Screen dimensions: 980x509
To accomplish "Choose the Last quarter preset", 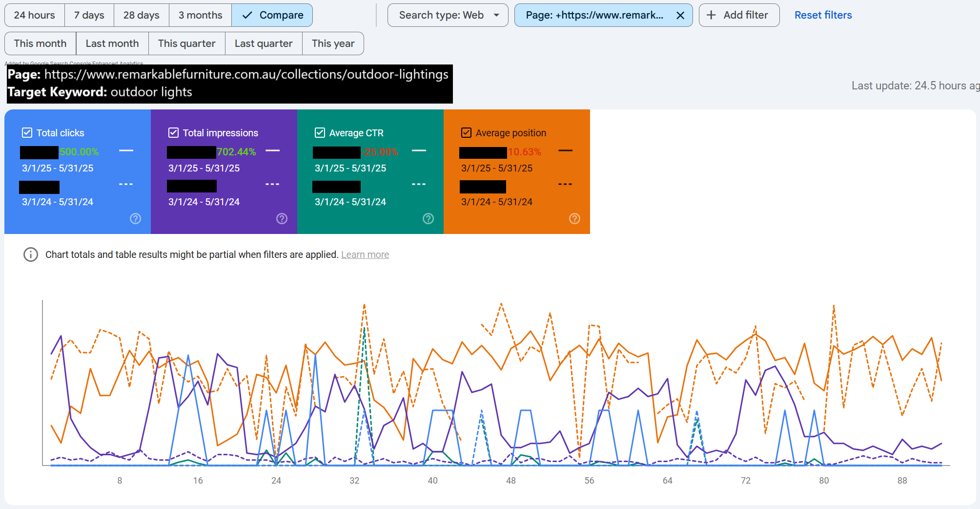I will tap(264, 43).
